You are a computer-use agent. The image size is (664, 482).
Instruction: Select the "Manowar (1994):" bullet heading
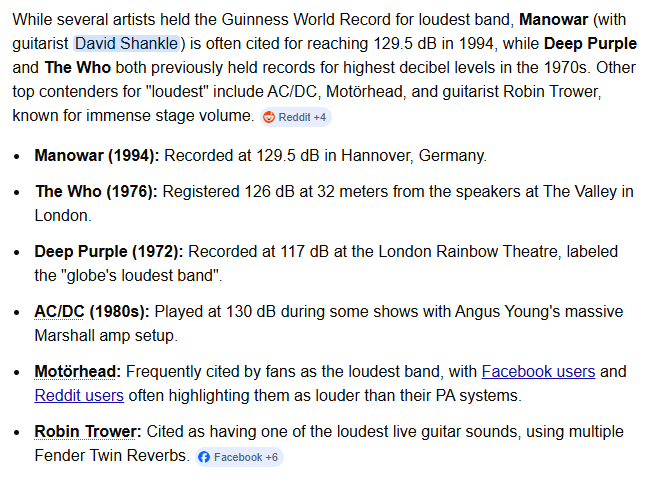tap(97, 155)
